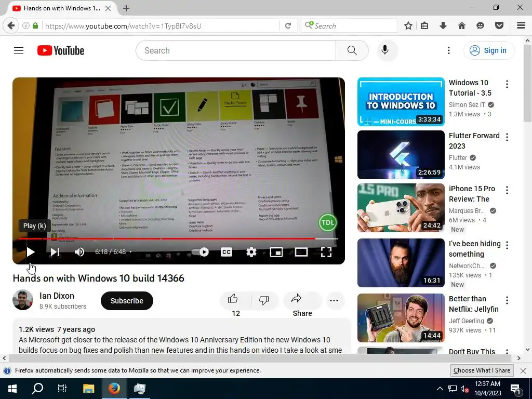The width and height of the screenshot is (532, 399).
Task: Close the Hands on with Windows tab
Action: pos(108,8)
